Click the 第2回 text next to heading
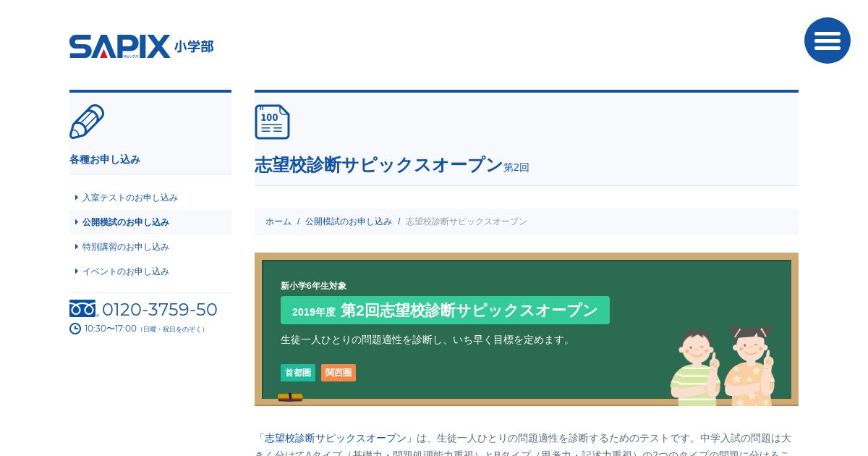 [x=516, y=167]
